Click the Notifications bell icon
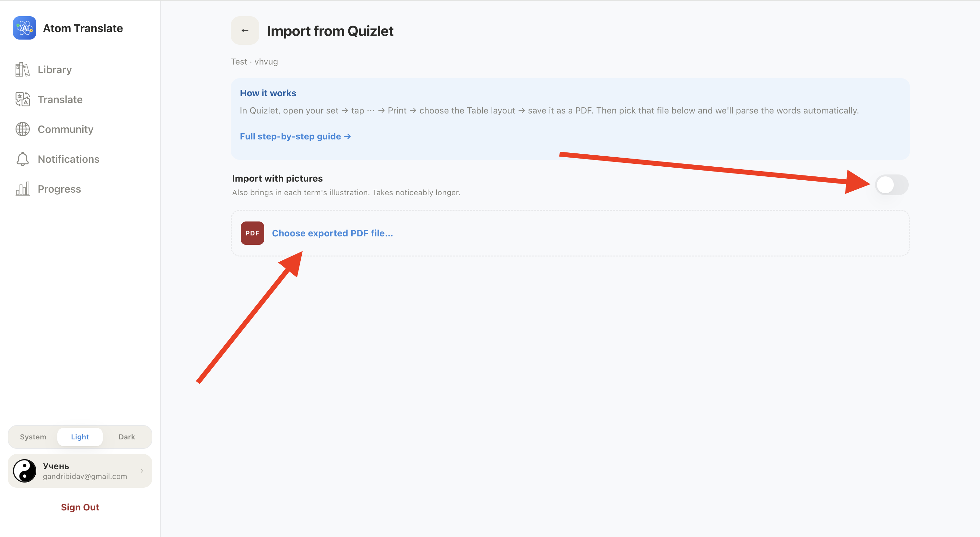This screenshot has height=537, width=980. 22,159
